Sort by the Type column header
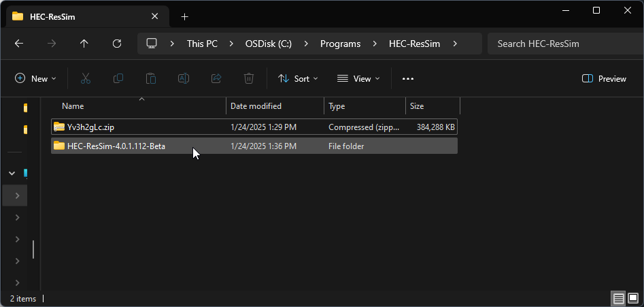 (365, 106)
